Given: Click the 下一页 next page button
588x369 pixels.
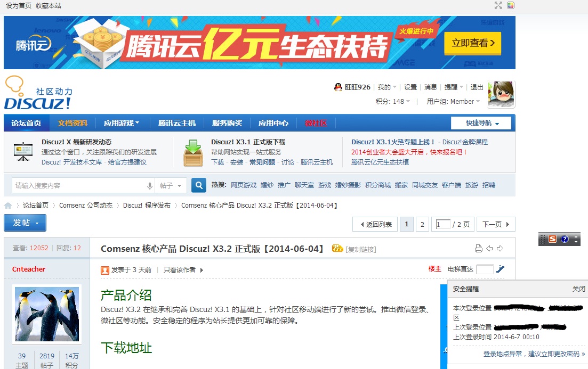Looking at the screenshot, I should (496, 224).
